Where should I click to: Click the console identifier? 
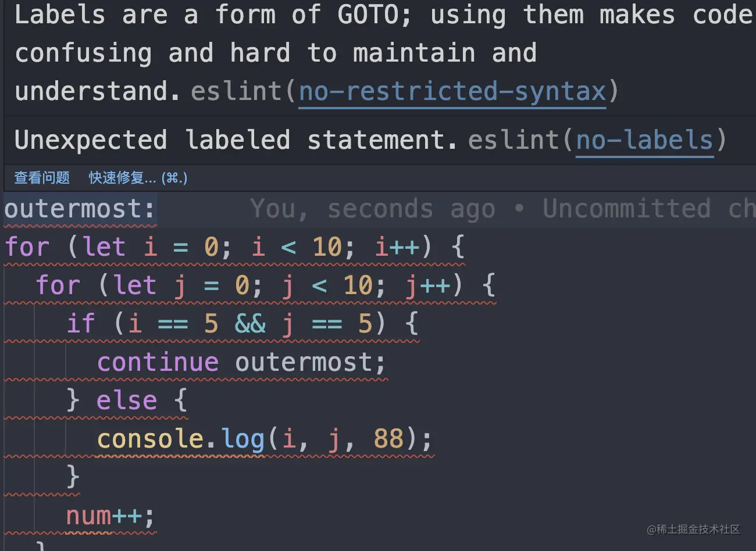[x=150, y=439]
